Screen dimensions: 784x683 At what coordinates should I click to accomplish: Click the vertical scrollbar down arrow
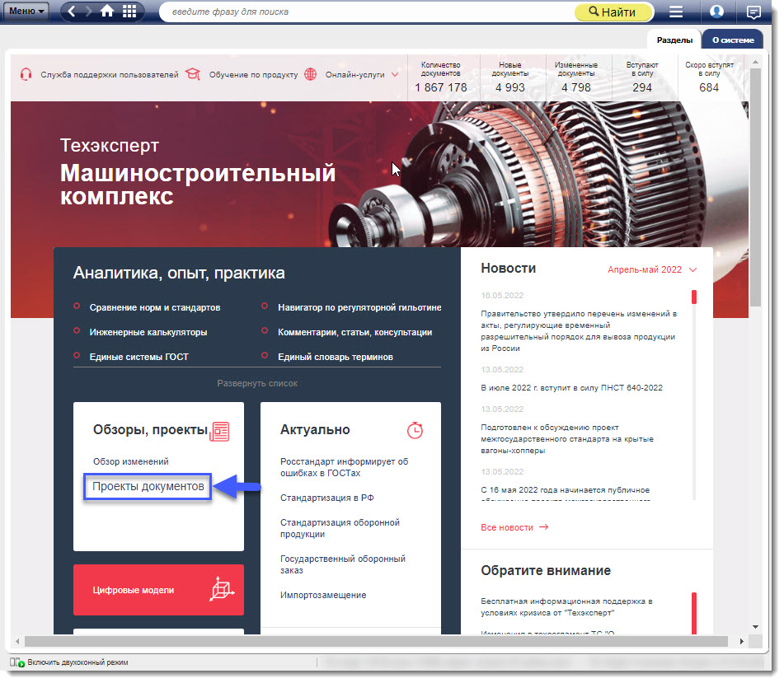pos(755,626)
